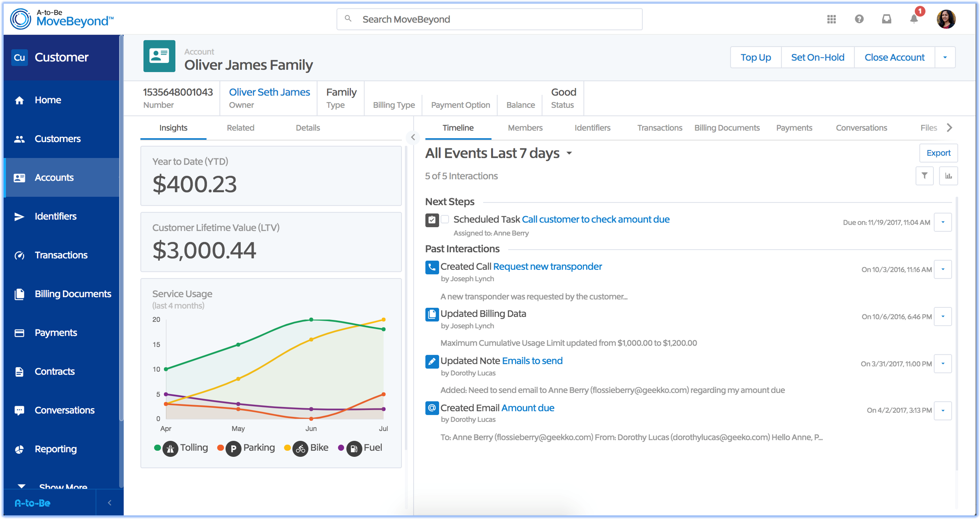The width and height of the screenshot is (980, 519).
Task: Check the scheduled task checkbox
Action: (x=445, y=220)
